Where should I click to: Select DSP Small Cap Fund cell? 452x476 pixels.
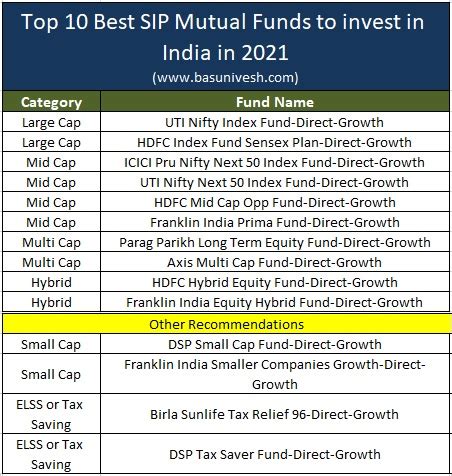pyautogui.click(x=275, y=344)
